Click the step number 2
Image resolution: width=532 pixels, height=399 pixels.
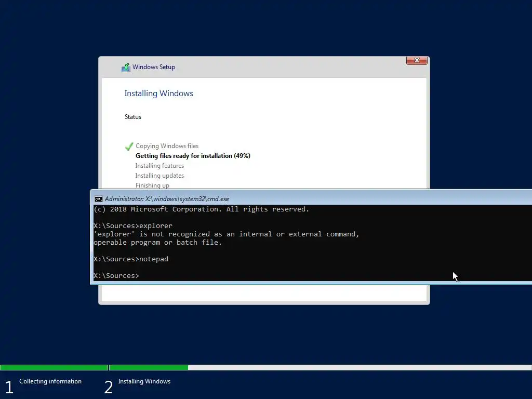[108, 388]
